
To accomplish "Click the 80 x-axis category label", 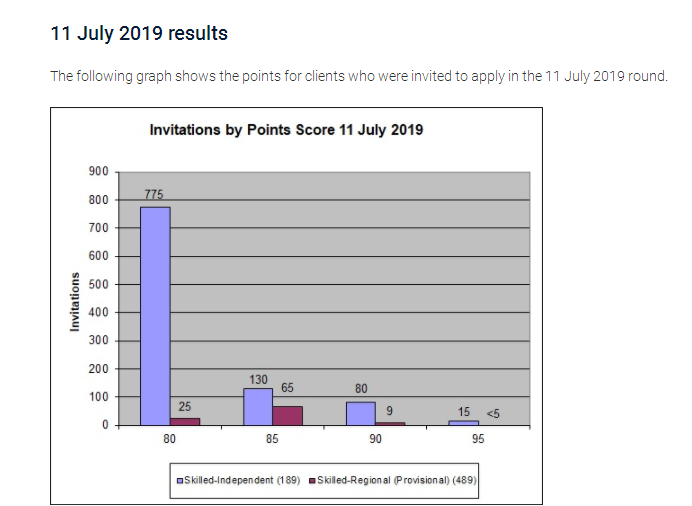I will coord(169,439).
